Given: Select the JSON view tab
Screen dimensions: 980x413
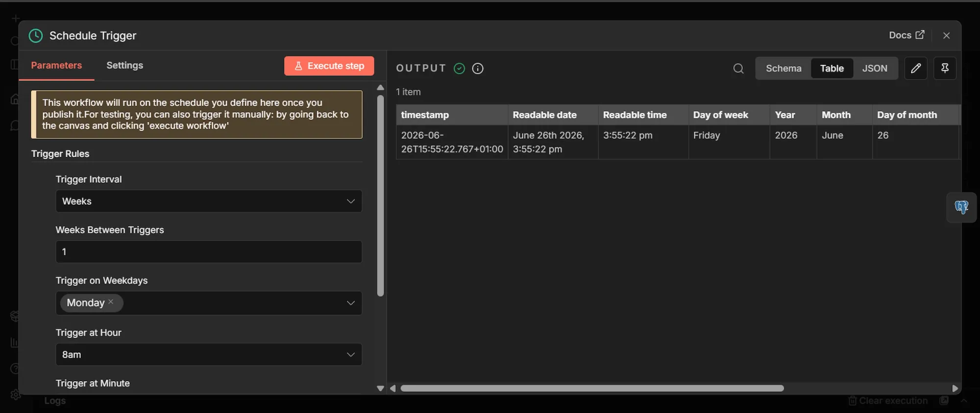Looking at the screenshot, I should point(875,68).
